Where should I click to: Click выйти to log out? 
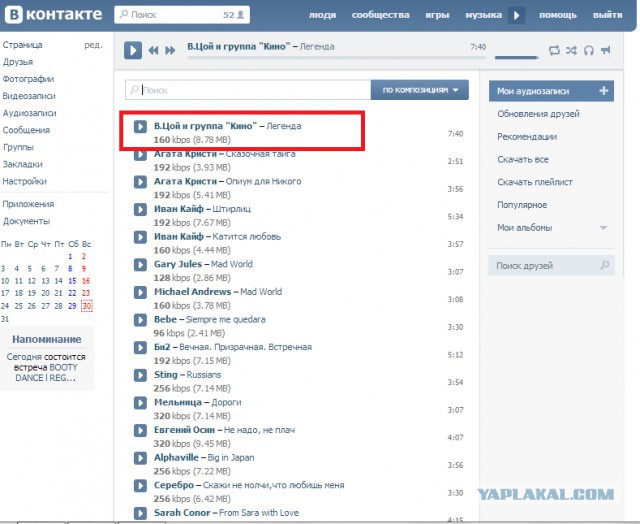tap(607, 15)
